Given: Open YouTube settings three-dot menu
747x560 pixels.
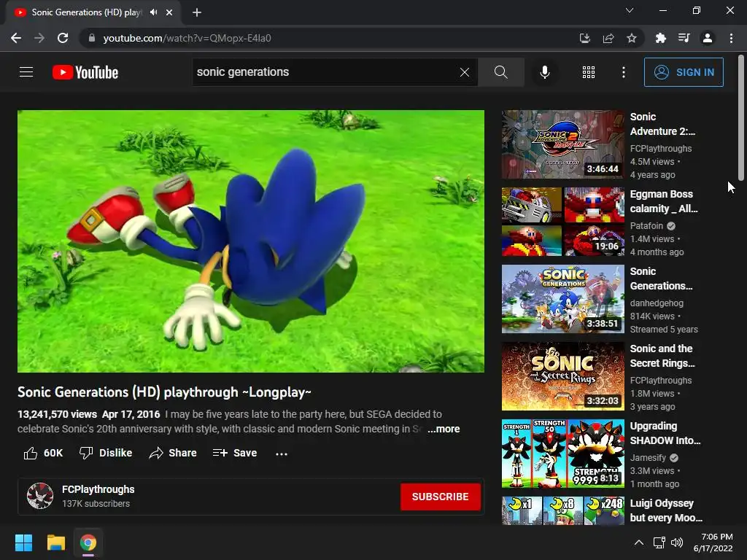Looking at the screenshot, I should (624, 72).
